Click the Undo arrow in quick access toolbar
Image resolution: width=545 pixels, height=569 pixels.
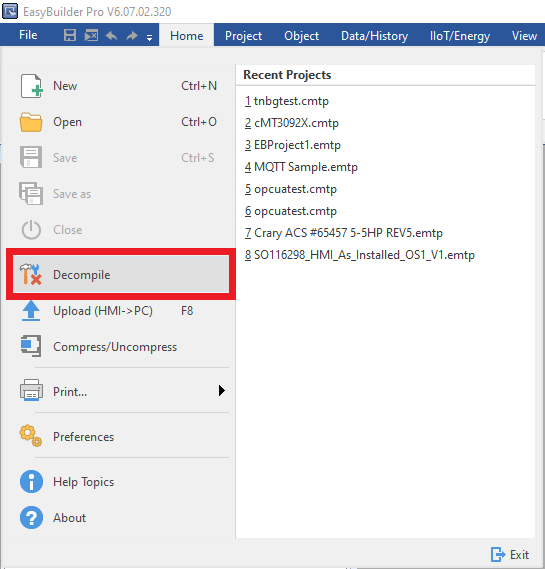tap(111, 36)
